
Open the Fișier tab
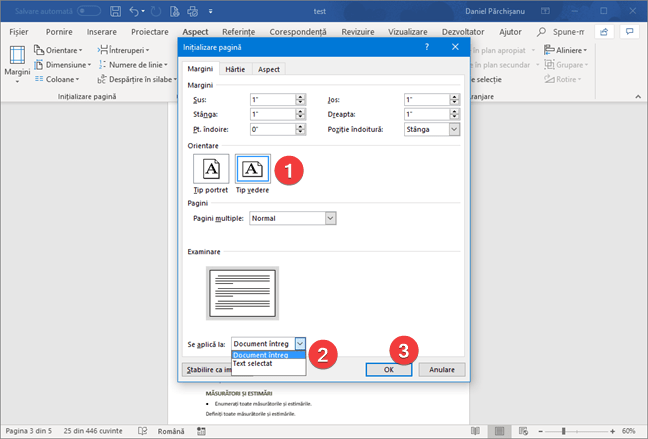click(19, 32)
